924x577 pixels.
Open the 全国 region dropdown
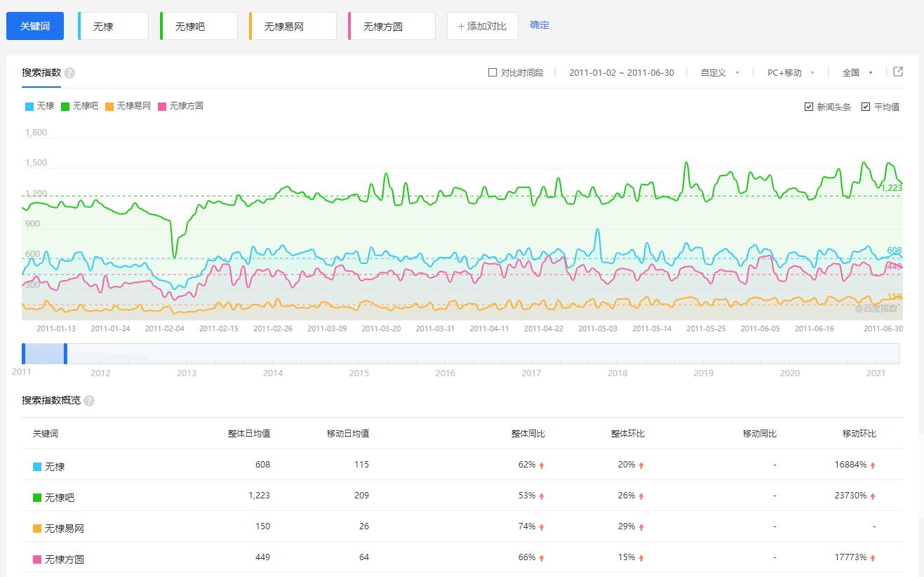click(857, 73)
